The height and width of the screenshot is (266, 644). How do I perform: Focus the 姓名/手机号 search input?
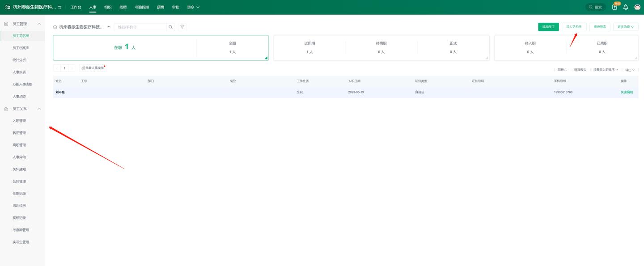140,27
